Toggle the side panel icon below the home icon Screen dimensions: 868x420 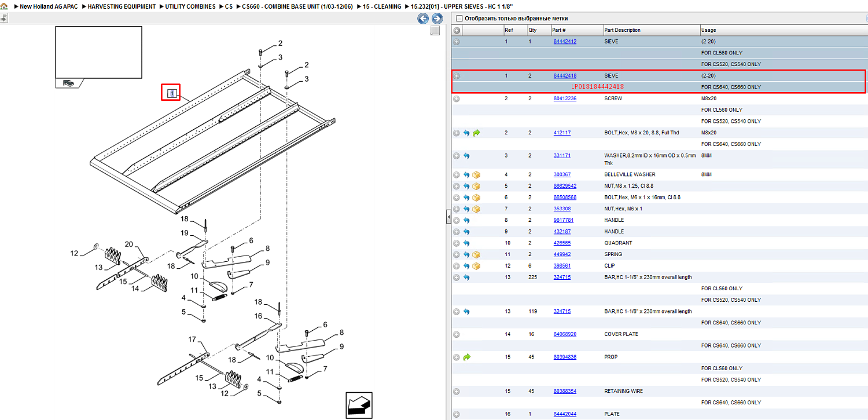point(3,18)
